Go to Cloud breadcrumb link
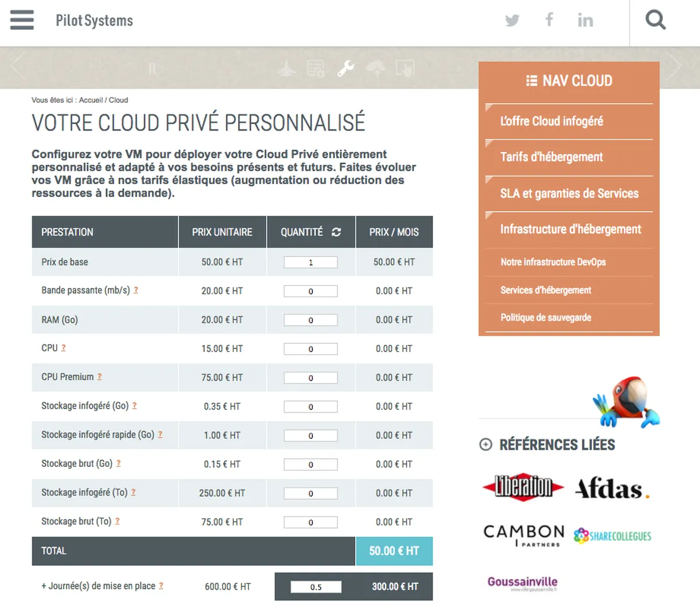700x612 pixels. click(x=118, y=100)
